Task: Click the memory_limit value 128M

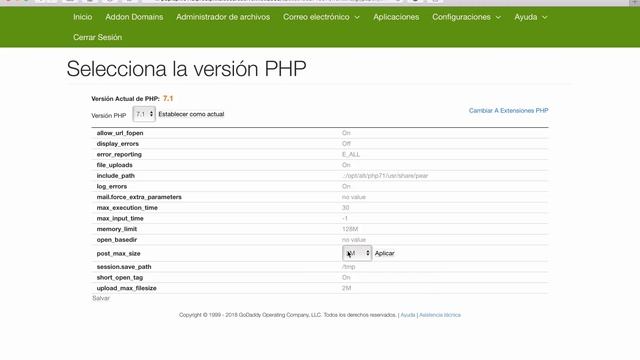Action: (350, 229)
